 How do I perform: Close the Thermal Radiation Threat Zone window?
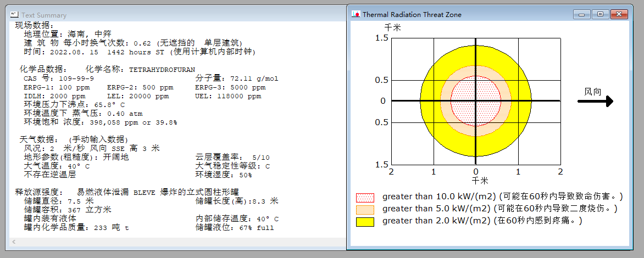pyautogui.click(x=619, y=14)
